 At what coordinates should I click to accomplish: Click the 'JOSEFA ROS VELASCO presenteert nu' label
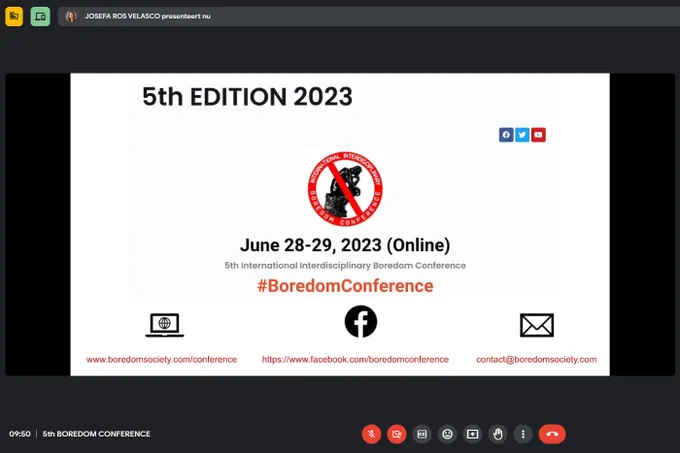tap(147, 16)
